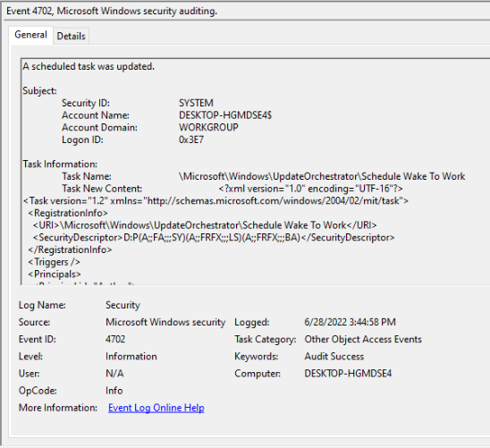Click the Computer value DESKTOP-HGMDSE4
The image size is (490, 448).
tap(348, 374)
